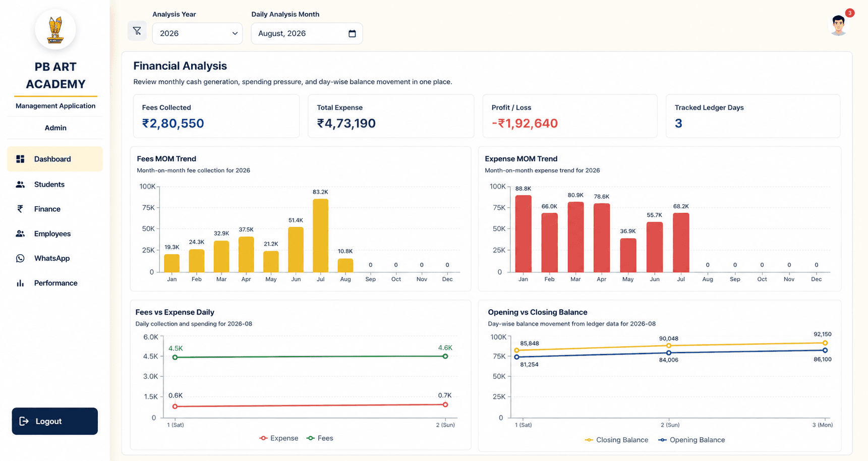Select the January expense bar 88.8K
868x461 pixels.
click(524, 234)
